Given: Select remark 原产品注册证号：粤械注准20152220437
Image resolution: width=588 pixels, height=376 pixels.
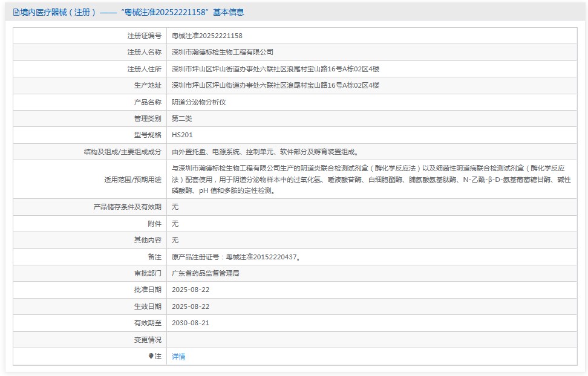Looking at the screenshot, I should pyautogui.click(x=237, y=257).
